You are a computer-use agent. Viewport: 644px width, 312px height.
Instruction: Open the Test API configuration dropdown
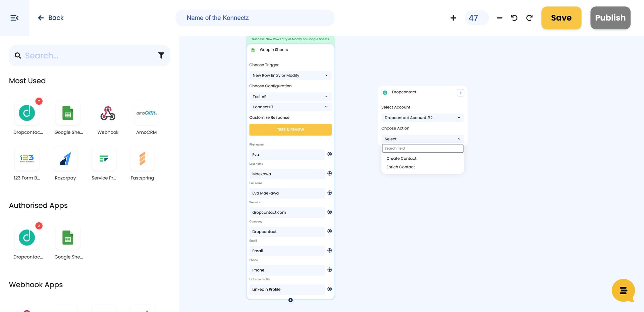290,97
